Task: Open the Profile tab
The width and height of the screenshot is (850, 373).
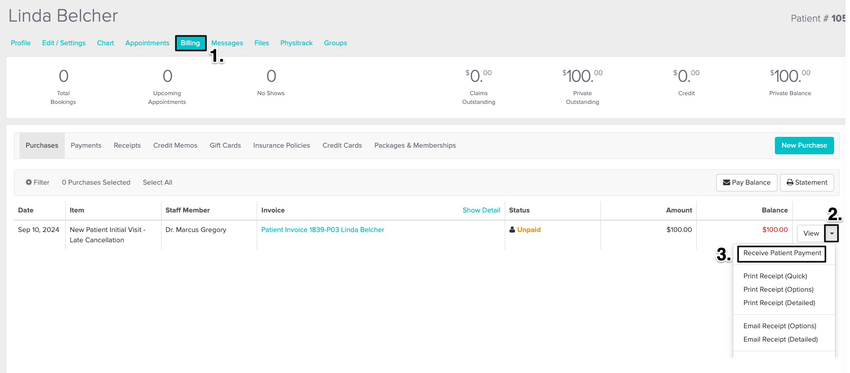Action: (21, 43)
